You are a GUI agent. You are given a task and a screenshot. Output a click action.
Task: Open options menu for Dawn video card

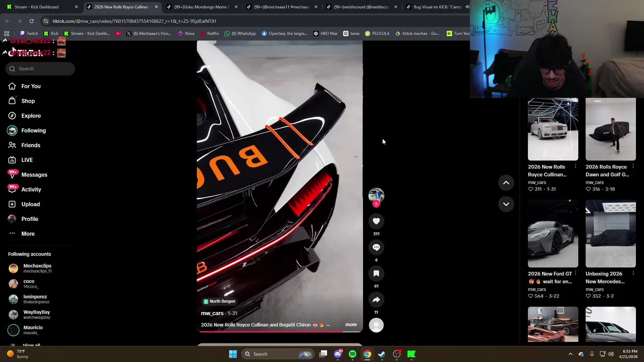(633, 166)
